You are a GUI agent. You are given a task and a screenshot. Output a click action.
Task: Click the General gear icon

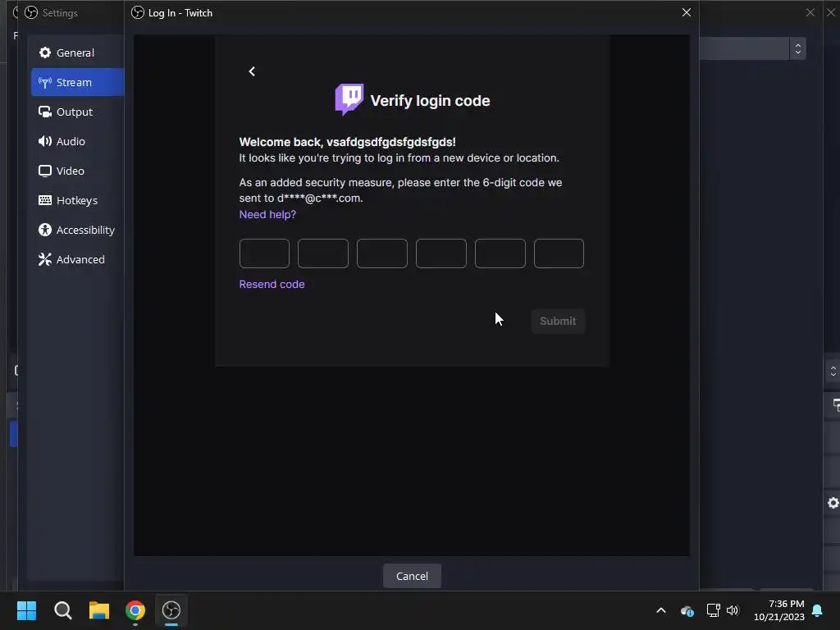[45, 52]
